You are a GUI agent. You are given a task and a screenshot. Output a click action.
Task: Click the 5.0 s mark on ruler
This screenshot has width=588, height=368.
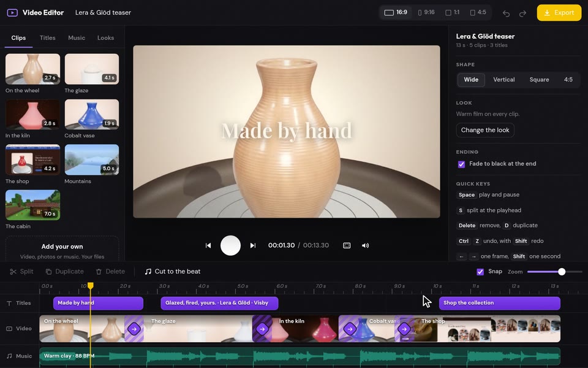pyautogui.click(x=243, y=286)
